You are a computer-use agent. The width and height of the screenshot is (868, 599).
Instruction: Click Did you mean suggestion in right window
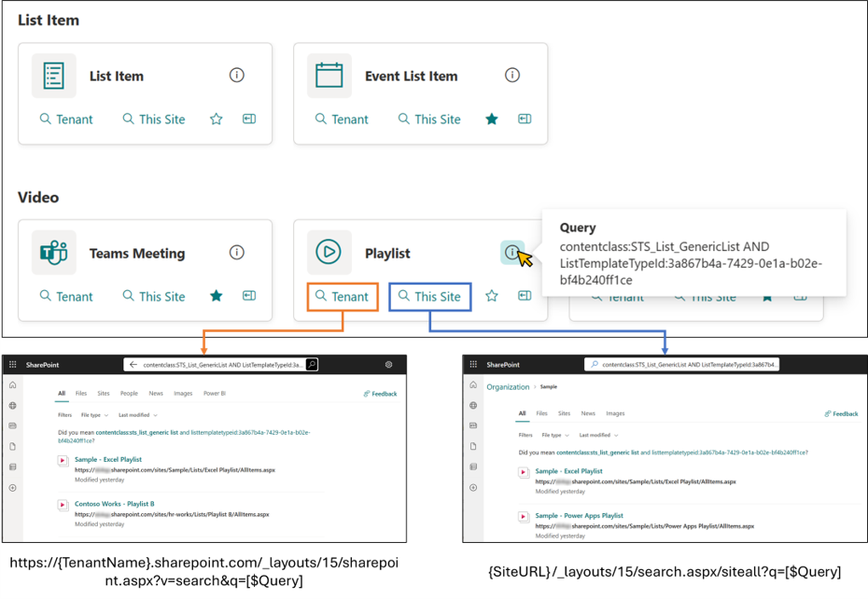tap(681, 453)
